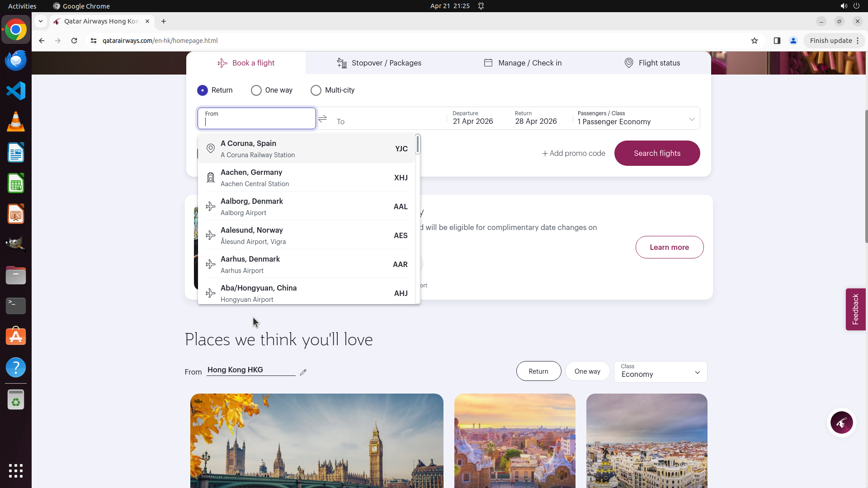Image resolution: width=868 pixels, height=488 pixels.
Task: Click the pencil icon next to Hong Kong HKG
Action: (x=303, y=372)
